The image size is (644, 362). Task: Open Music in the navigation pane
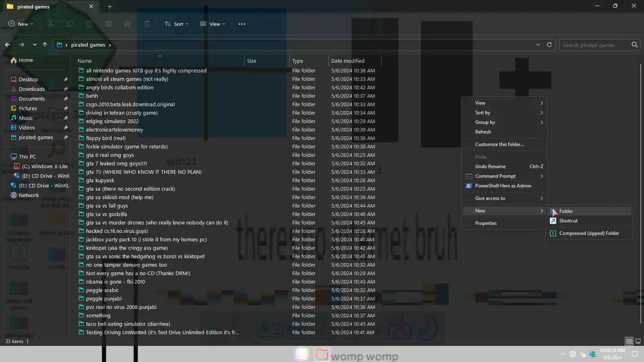[x=26, y=118]
